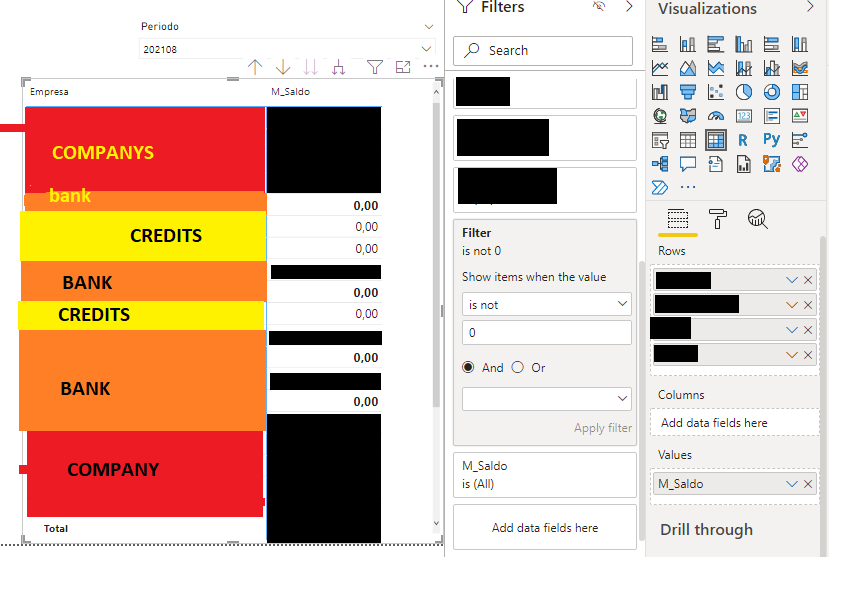Image resolution: width=864 pixels, height=592 pixels.
Task: Click Add data fields here under Columns
Action: pyautogui.click(x=734, y=423)
